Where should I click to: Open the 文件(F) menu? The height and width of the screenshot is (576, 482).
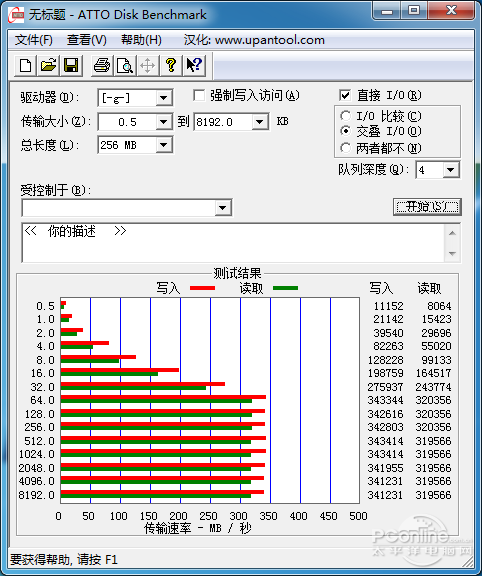click(x=34, y=40)
